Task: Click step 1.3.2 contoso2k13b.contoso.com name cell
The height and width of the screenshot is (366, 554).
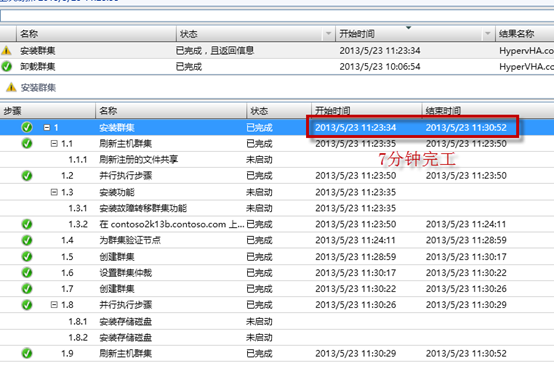Action: (x=172, y=224)
